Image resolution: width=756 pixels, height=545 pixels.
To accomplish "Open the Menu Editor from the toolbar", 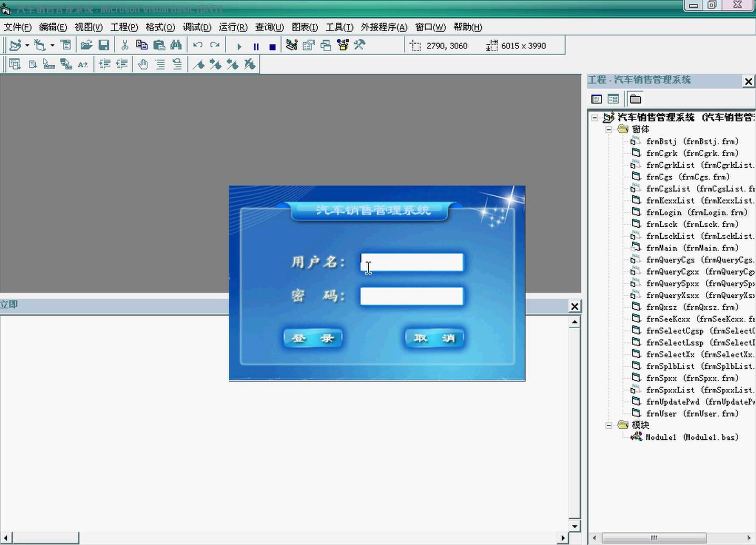I will pyautogui.click(x=66, y=46).
